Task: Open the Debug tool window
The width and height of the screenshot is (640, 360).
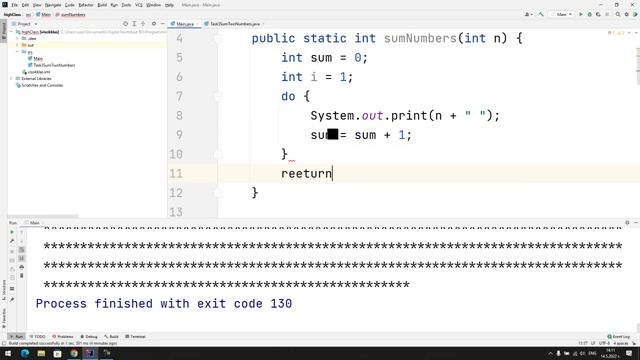Action: click(x=89, y=336)
